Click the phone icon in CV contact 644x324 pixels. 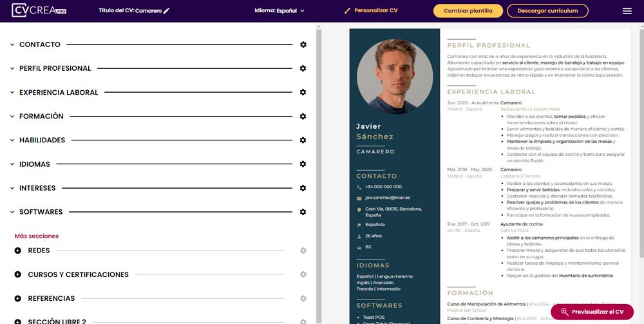point(359,187)
